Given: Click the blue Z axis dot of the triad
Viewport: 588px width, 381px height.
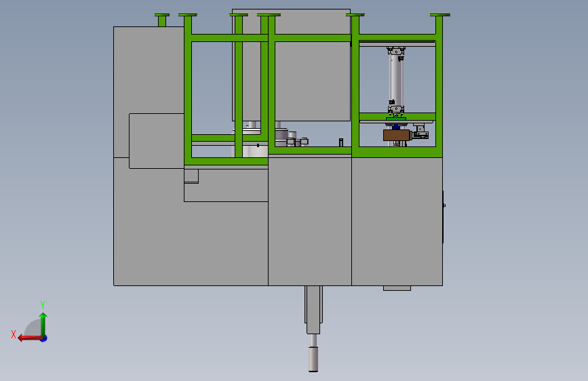Looking at the screenshot, I should (44, 338).
